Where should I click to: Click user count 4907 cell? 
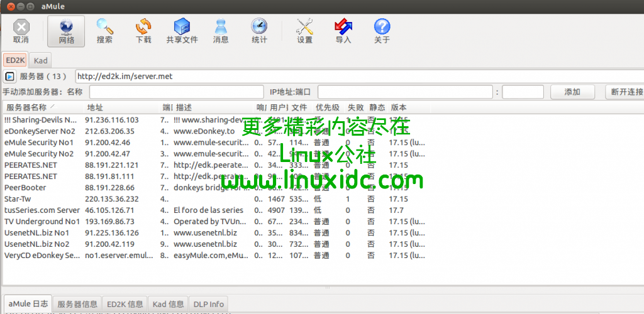tap(277, 210)
